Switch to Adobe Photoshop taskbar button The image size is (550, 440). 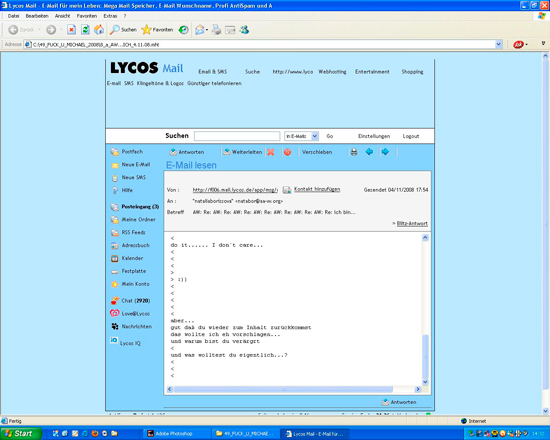point(177,434)
